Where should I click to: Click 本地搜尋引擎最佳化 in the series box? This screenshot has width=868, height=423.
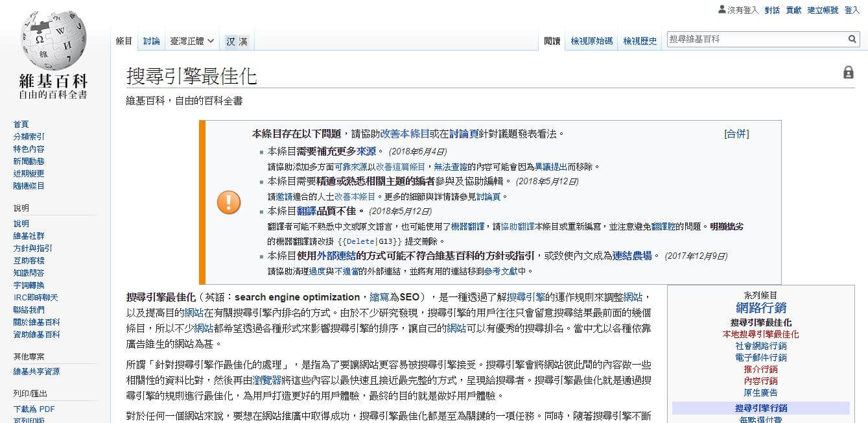click(761, 334)
